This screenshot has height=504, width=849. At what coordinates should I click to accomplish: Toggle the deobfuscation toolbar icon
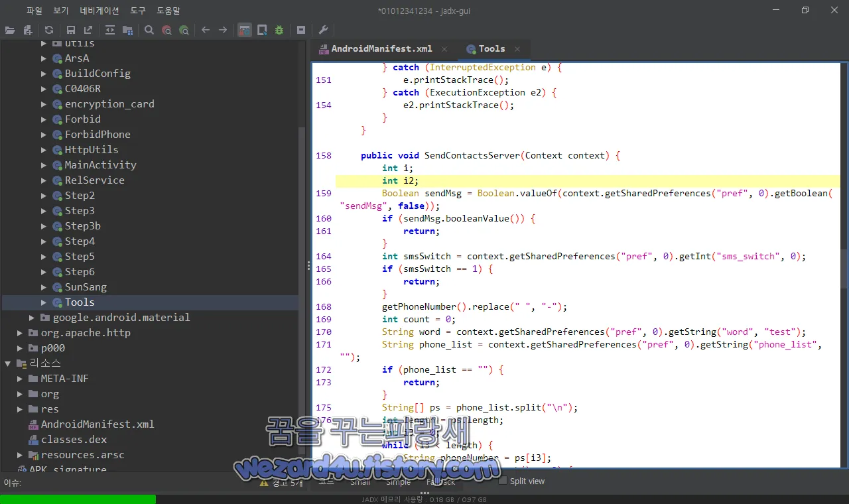(245, 30)
